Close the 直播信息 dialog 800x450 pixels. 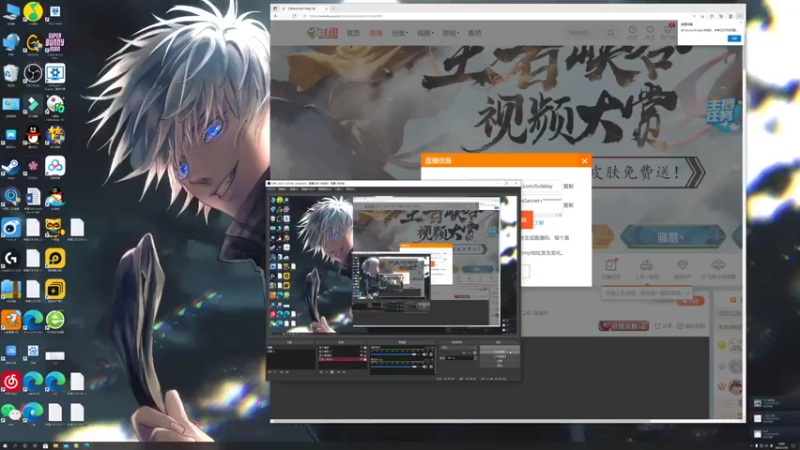pos(585,161)
